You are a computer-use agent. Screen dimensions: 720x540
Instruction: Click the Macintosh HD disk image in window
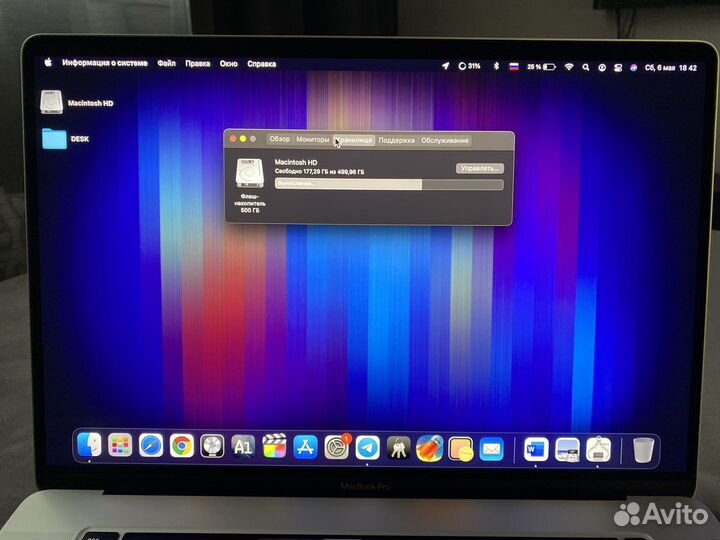tap(250, 173)
